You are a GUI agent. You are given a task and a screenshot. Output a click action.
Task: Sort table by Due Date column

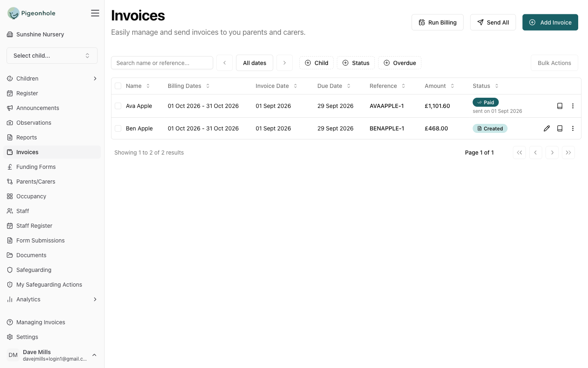[x=334, y=86]
